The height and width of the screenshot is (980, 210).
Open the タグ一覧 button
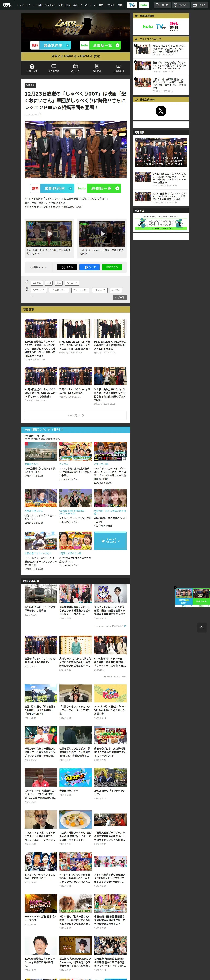pos(120,297)
